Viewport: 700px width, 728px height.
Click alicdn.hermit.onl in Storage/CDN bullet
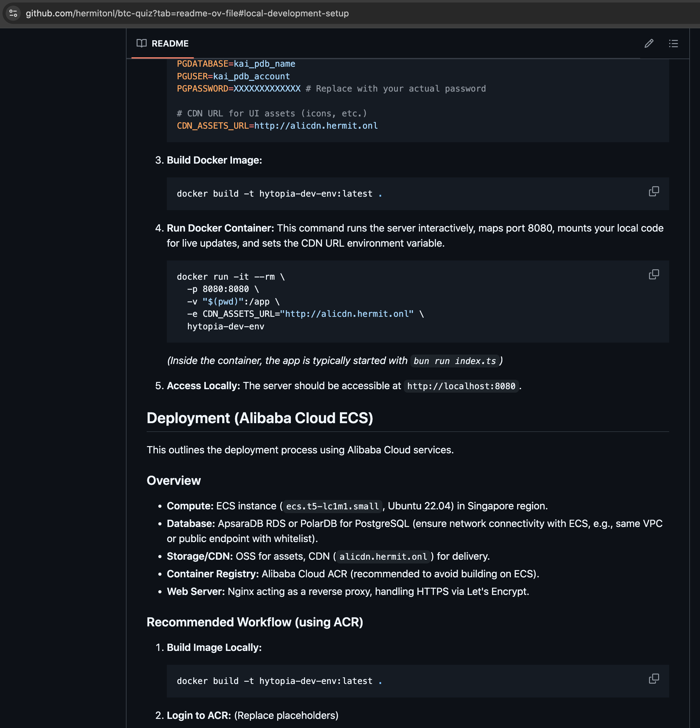[383, 557]
